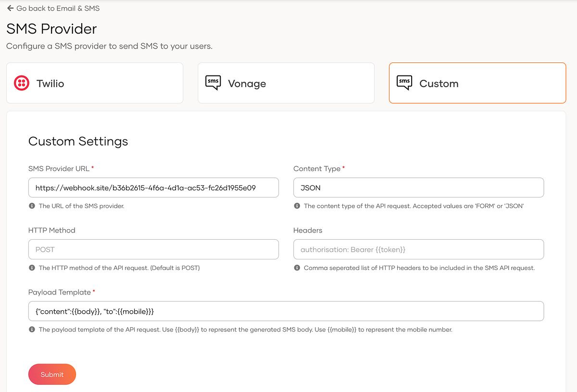Edit the Payload Template field
The width and height of the screenshot is (577, 392).
coord(286,311)
